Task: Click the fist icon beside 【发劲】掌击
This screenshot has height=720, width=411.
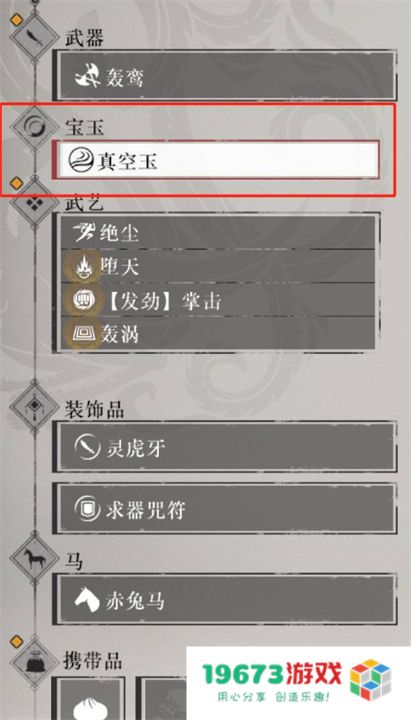Action: pyautogui.click(x=84, y=300)
